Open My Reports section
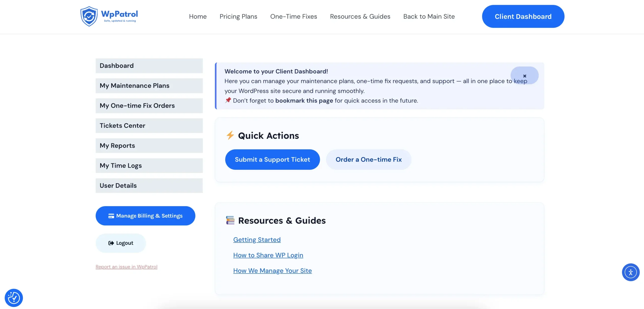 (149, 145)
